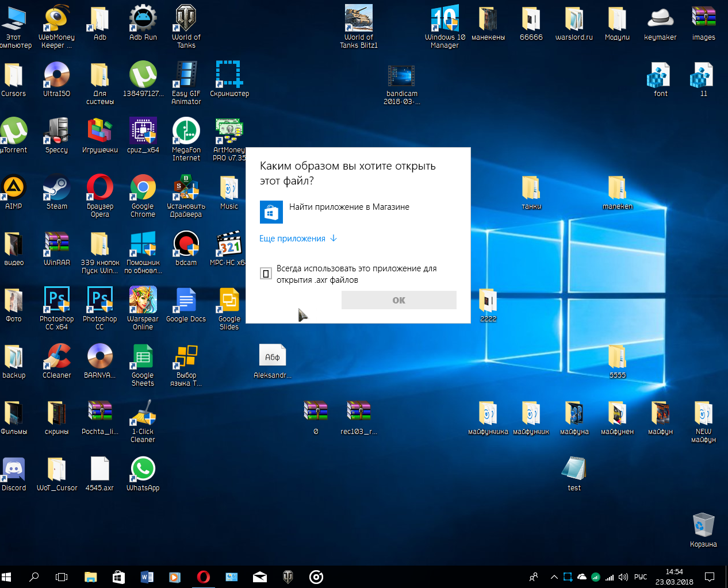Select the Google Slides shortcut
The image size is (728, 588).
click(229, 308)
